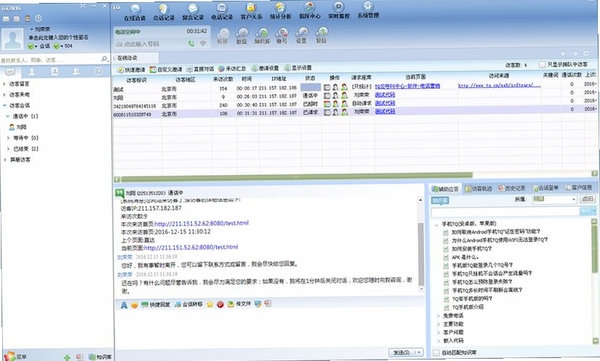The width and height of the screenshot is (600, 361).
Task: Click 会话转移 (transfer session) in chat toolbar
Action: pyautogui.click(x=189, y=304)
